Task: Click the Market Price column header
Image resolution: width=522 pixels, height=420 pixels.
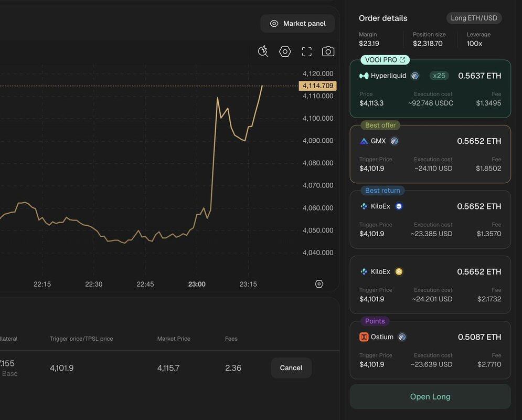Action: point(174,339)
